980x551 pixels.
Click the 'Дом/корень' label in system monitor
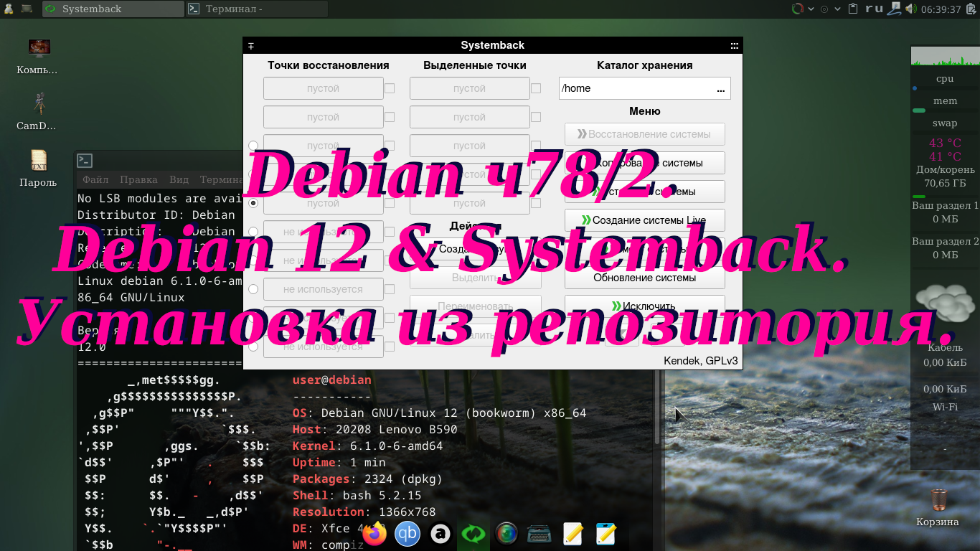tap(945, 170)
